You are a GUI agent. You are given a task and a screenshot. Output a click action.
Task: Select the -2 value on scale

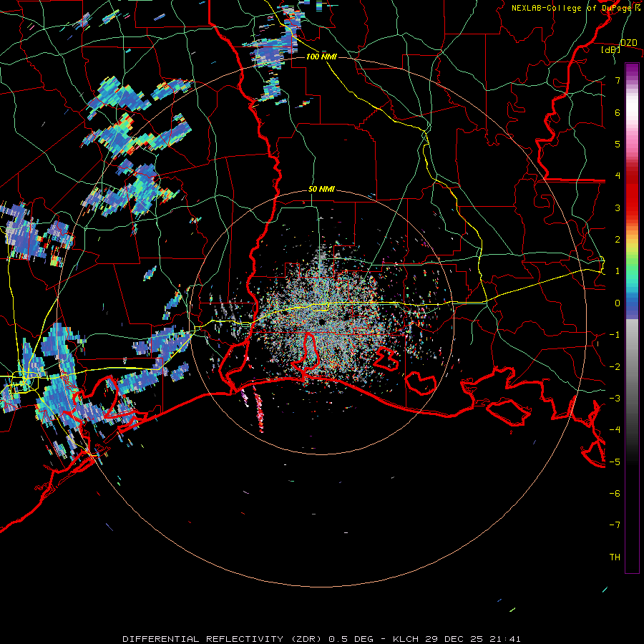615,367
